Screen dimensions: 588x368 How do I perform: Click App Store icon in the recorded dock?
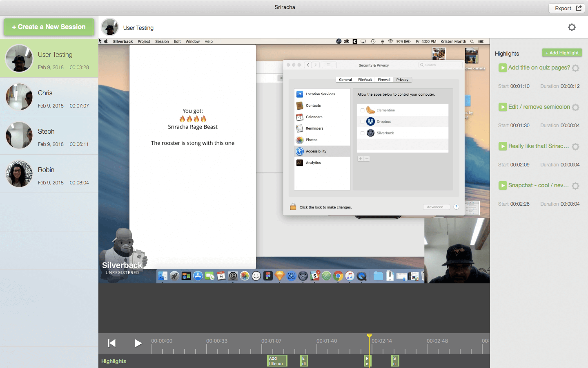coord(198,276)
